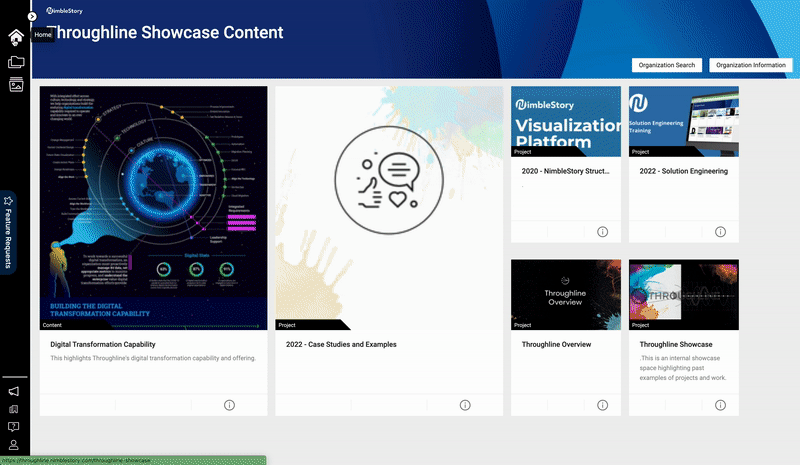Open the folders icon in the sidebar
This screenshot has width=800, height=465.
tap(15, 62)
